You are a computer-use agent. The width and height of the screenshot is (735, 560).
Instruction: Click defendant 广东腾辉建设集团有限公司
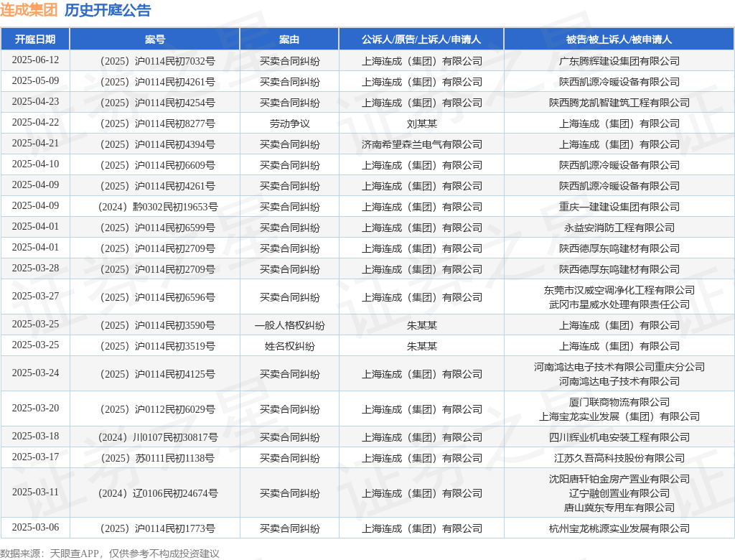point(619,61)
